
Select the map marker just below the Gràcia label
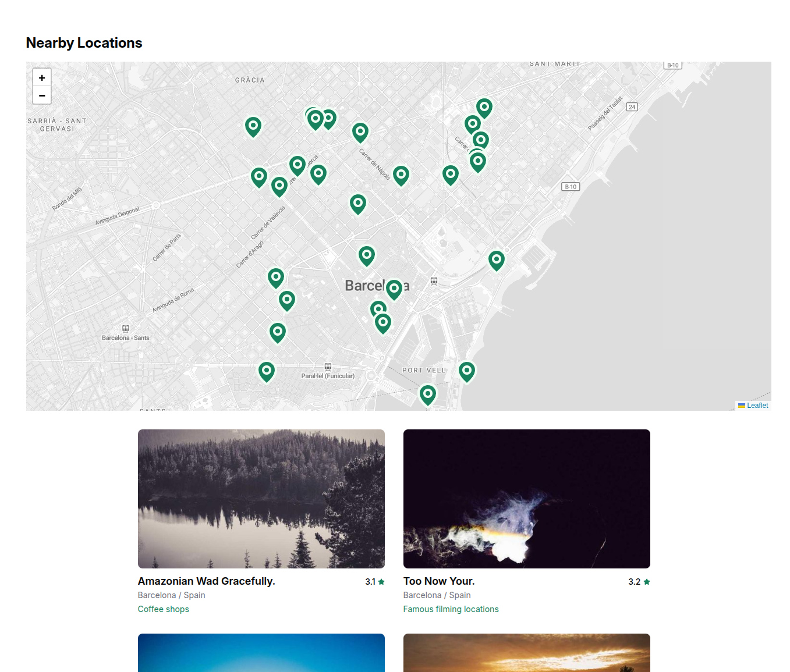click(253, 126)
